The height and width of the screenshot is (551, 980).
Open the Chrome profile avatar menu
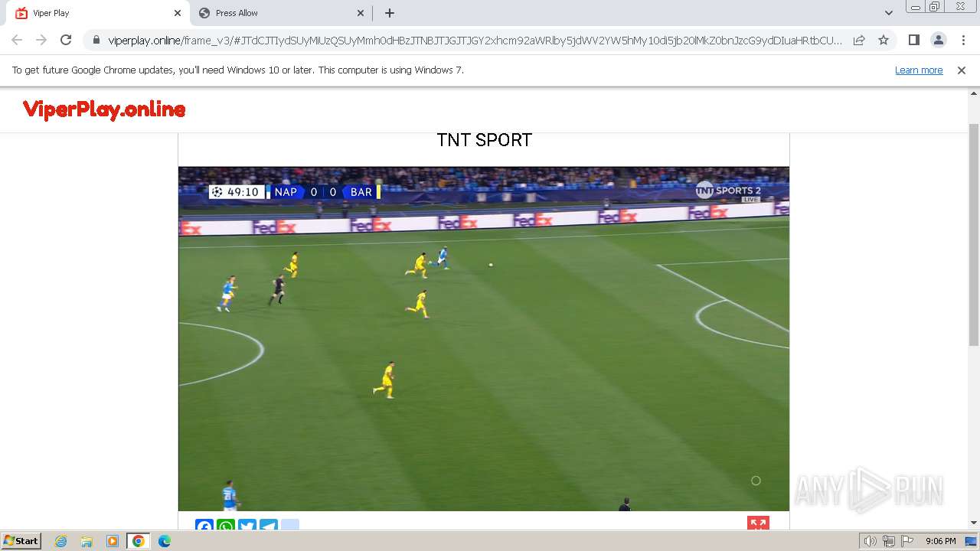point(938,40)
